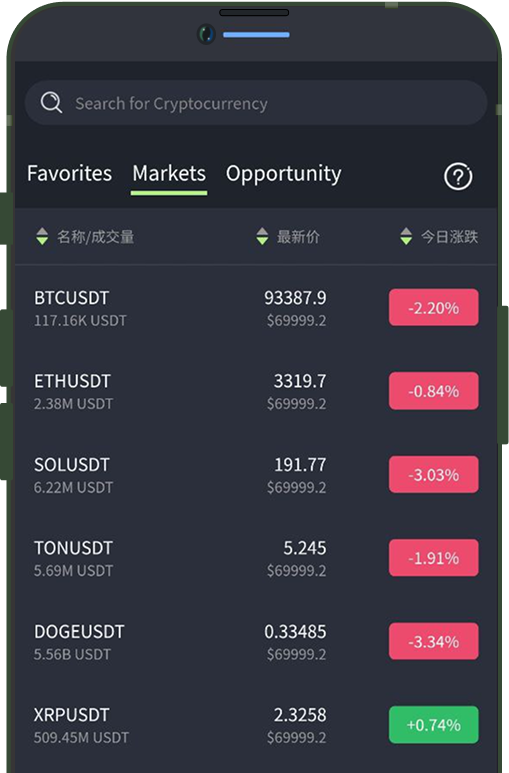Tap the TONUSDT -1.91% badge
The width and height of the screenshot is (509, 773).
pyautogui.click(x=434, y=558)
